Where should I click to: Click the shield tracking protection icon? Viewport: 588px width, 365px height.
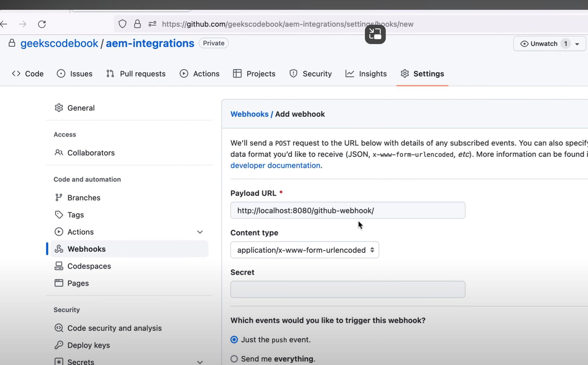[122, 24]
